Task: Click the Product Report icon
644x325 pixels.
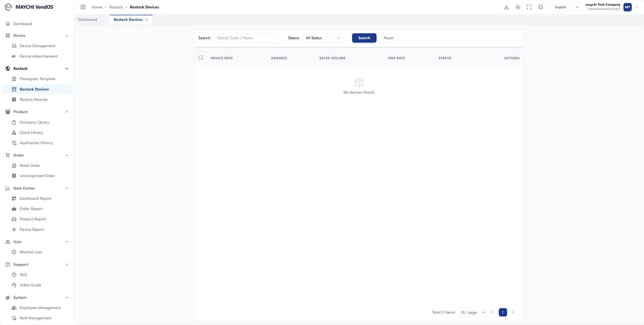Action: tap(14, 219)
